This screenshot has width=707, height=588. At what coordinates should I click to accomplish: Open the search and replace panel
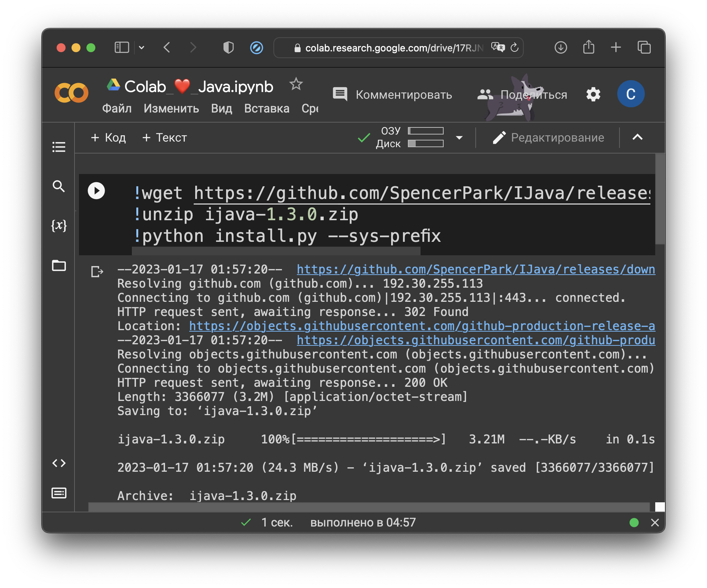click(x=59, y=186)
